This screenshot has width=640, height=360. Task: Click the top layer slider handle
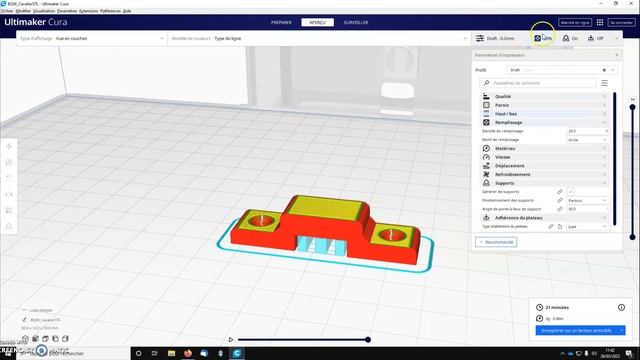click(632, 107)
